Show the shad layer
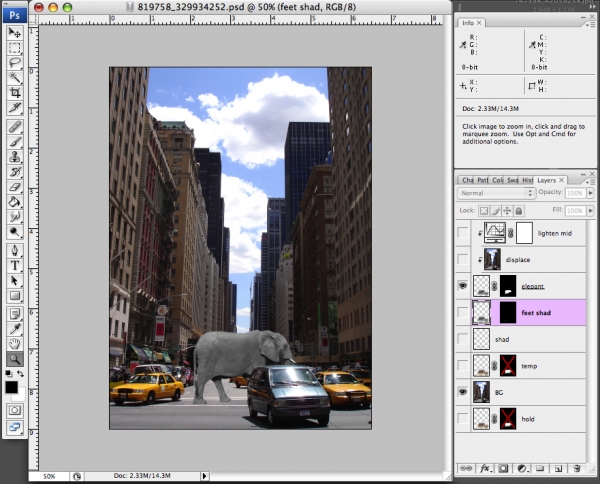600x484 pixels. coord(463,339)
